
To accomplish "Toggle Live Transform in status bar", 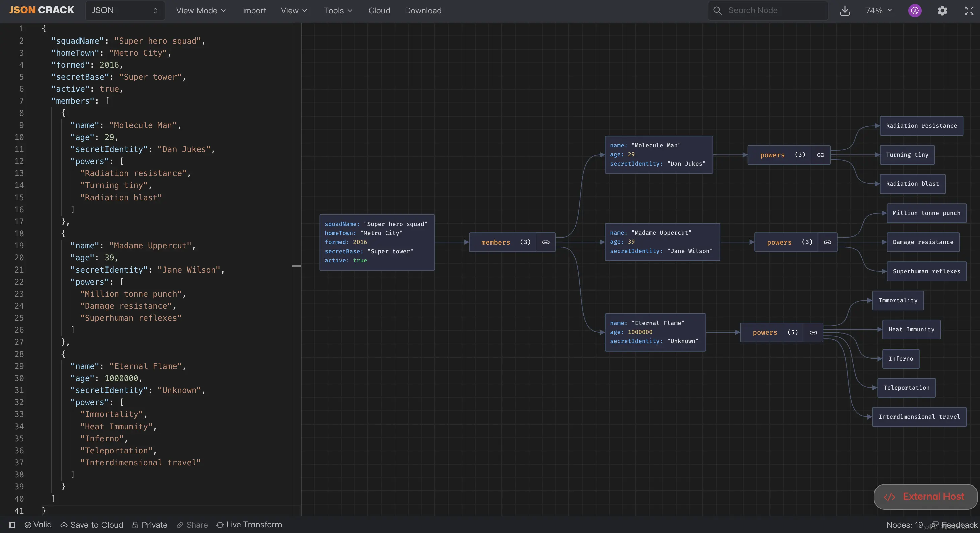I will (249, 525).
